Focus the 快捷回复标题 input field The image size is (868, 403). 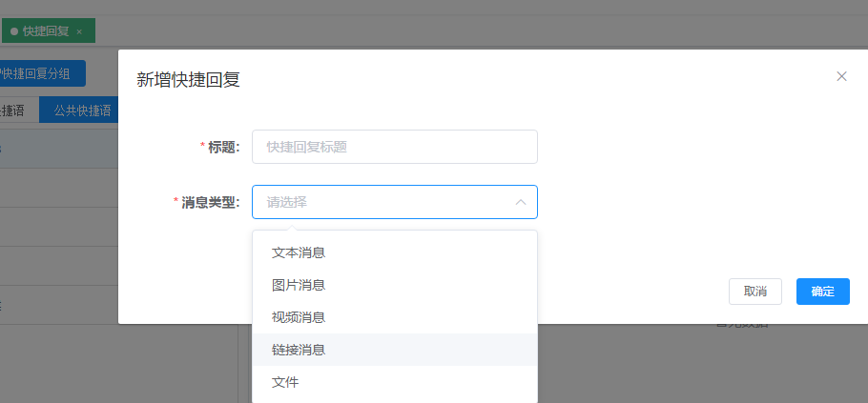coord(394,147)
